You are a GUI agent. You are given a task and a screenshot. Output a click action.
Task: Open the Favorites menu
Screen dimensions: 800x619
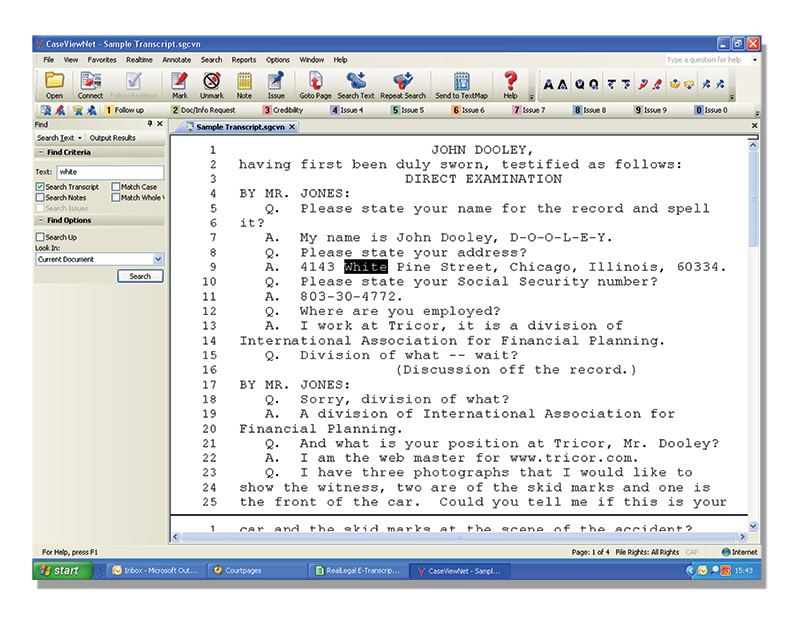coord(102,60)
